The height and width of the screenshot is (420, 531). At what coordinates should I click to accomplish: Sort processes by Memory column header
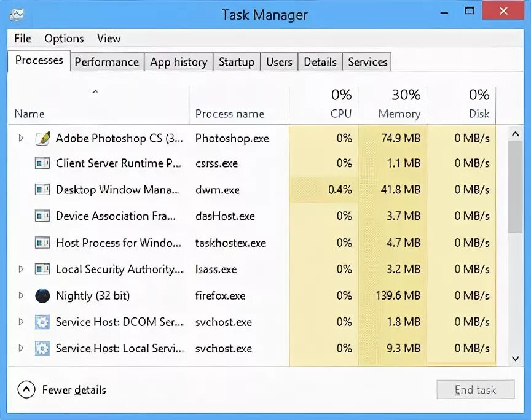[399, 104]
